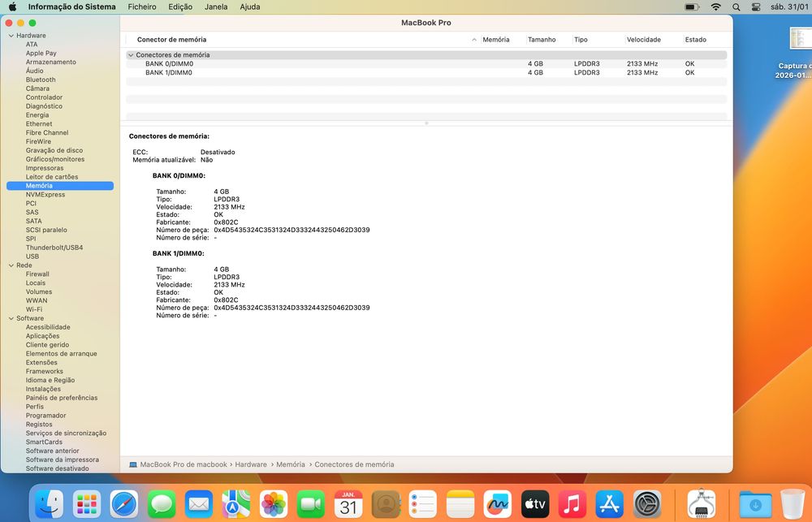Screen dimensions: 812x522
Task: Open the Notes app in the Dock
Action: [x=460, y=503]
